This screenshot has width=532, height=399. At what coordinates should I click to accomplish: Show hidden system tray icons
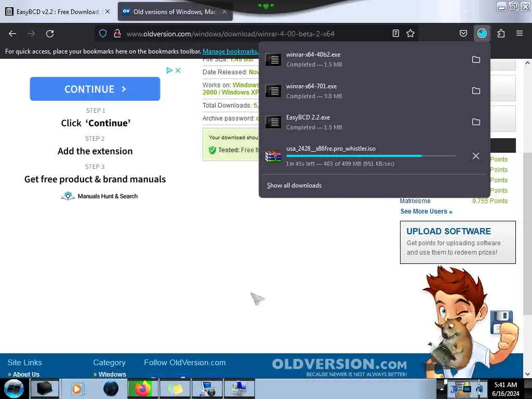442,389
